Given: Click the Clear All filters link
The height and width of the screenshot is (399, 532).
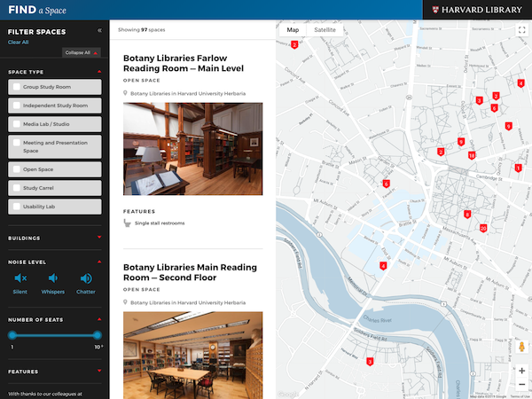Looking at the screenshot, I should coord(18,42).
